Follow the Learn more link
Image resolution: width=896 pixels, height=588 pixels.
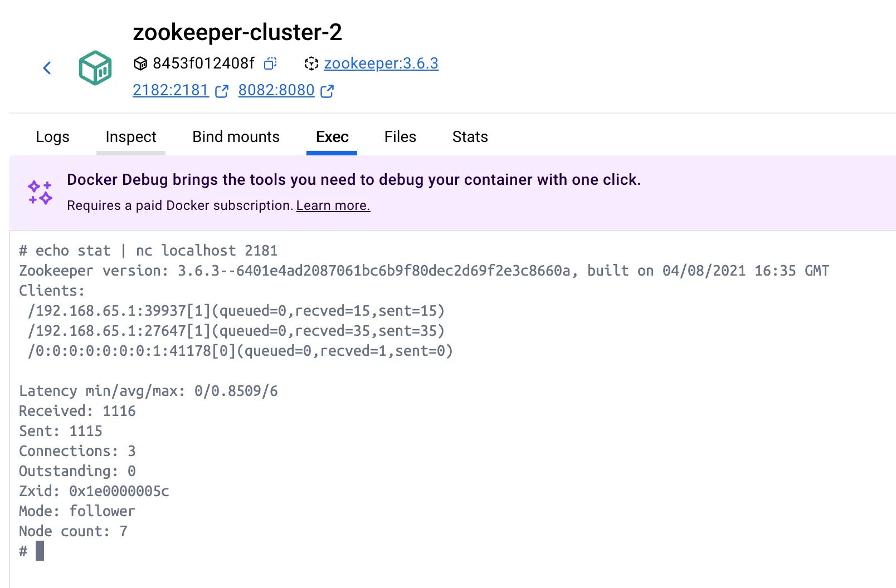click(x=333, y=205)
